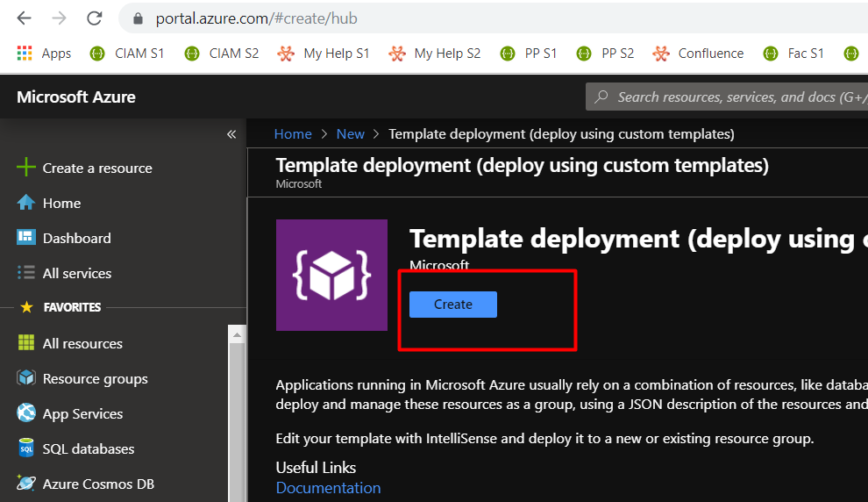
Task: Open the Documentation link
Action: [x=328, y=488]
